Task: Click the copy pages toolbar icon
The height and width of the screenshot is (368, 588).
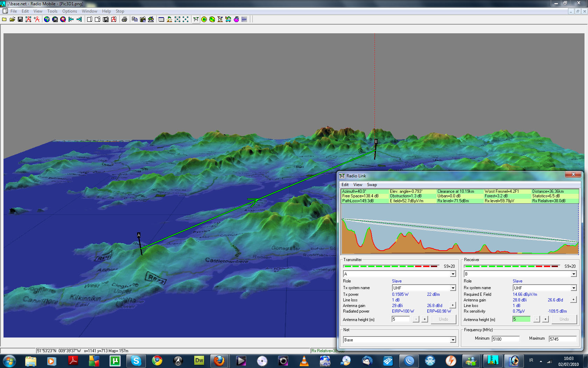Action: (x=134, y=19)
